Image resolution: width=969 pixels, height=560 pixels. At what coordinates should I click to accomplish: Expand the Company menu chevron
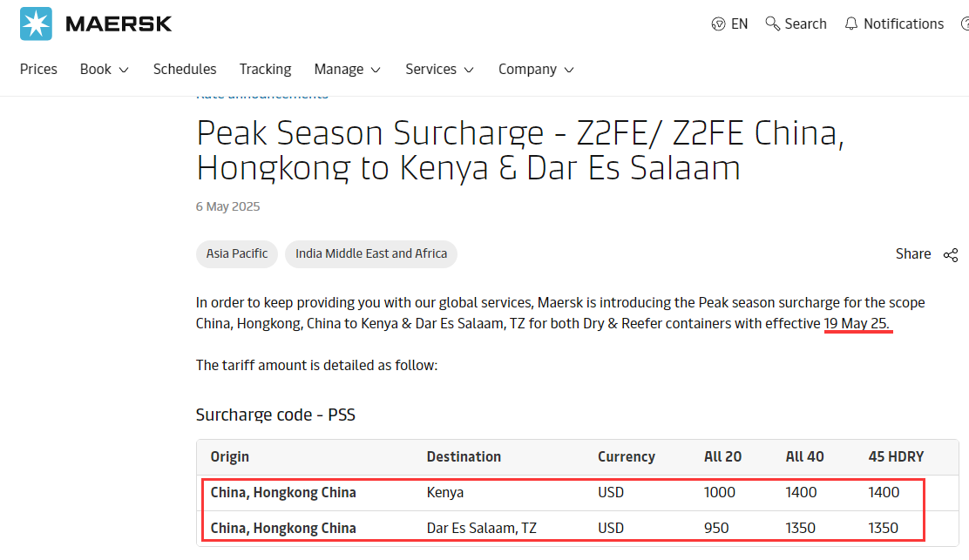click(569, 70)
